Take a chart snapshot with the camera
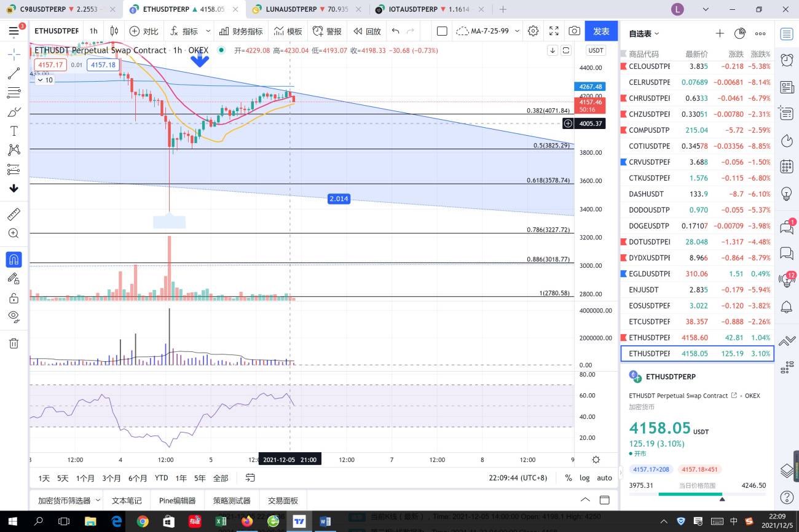799x532 pixels. (x=574, y=31)
